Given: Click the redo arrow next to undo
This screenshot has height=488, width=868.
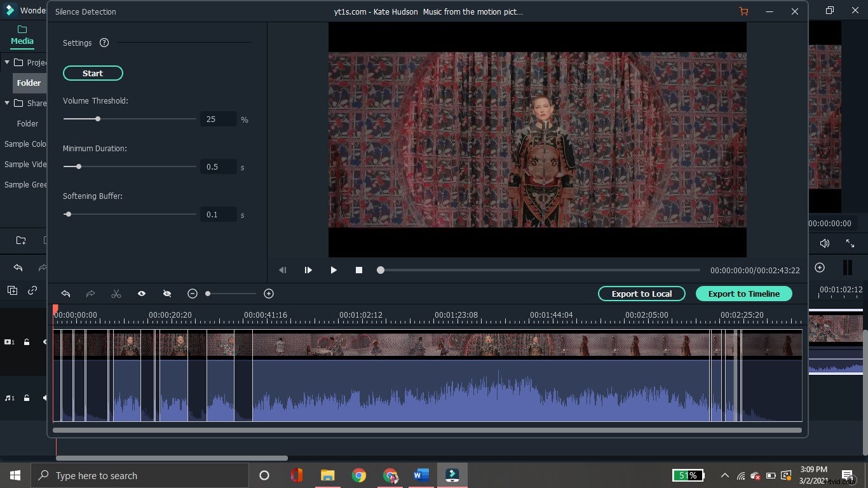Looking at the screenshot, I should [x=90, y=294].
